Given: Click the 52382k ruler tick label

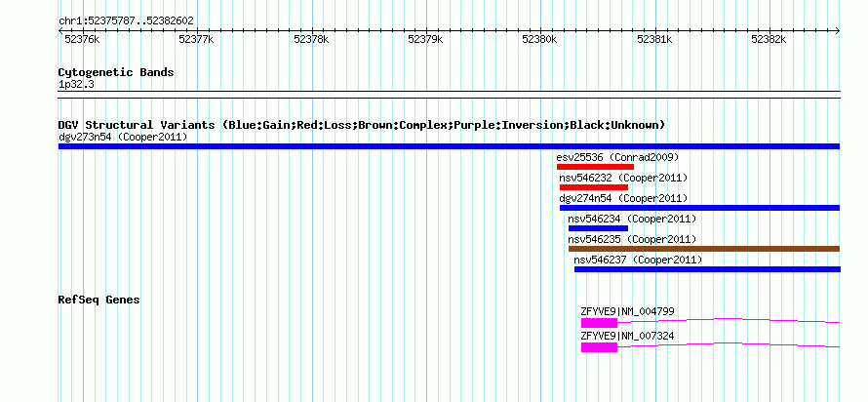Looking at the screenshot, I should tap(769, 39).
